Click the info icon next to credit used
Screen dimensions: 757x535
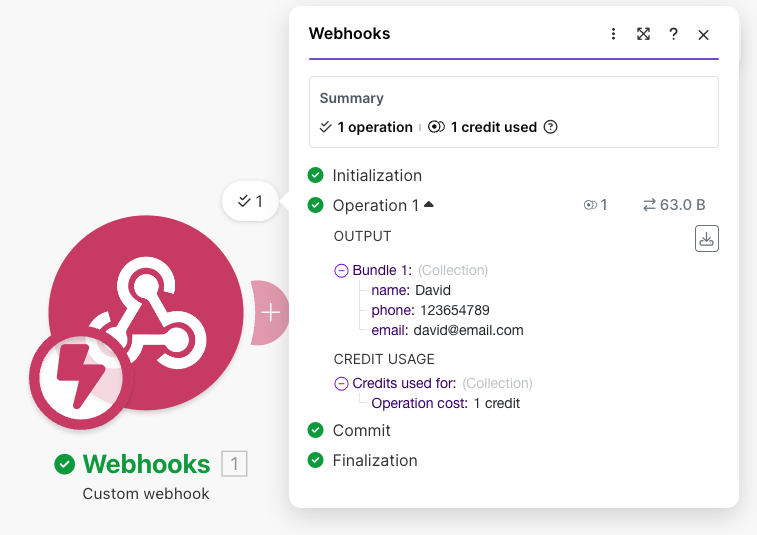pos(550,127)
